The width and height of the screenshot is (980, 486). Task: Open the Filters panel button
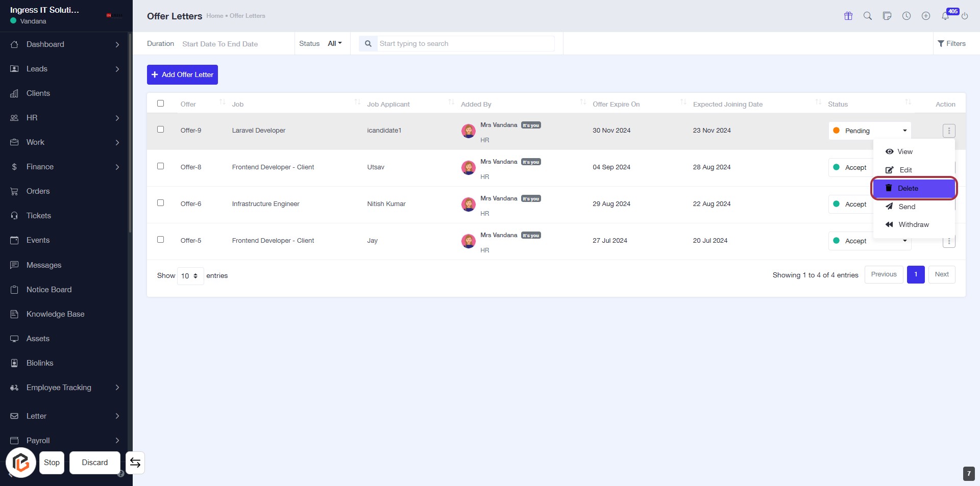[x=951, y=44]
